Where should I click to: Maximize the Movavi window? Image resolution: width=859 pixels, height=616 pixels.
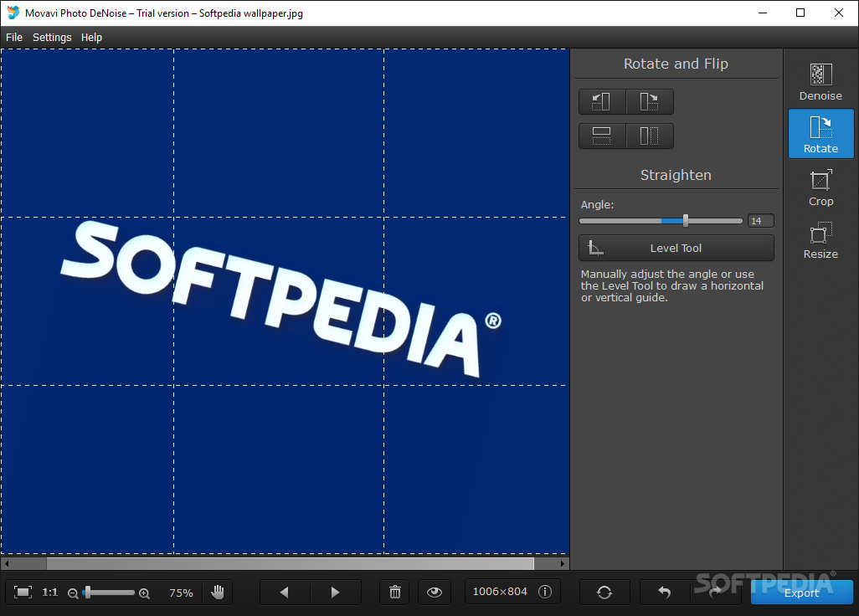800,13
